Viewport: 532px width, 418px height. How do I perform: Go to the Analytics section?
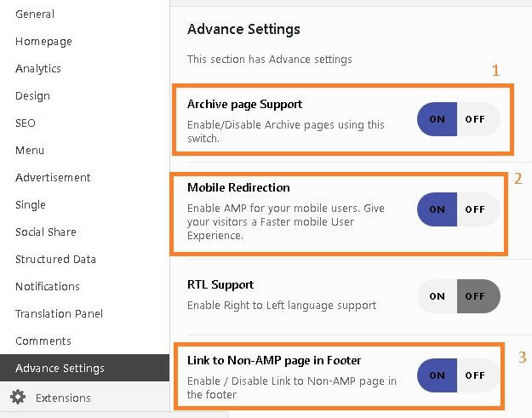coord(38,69)
